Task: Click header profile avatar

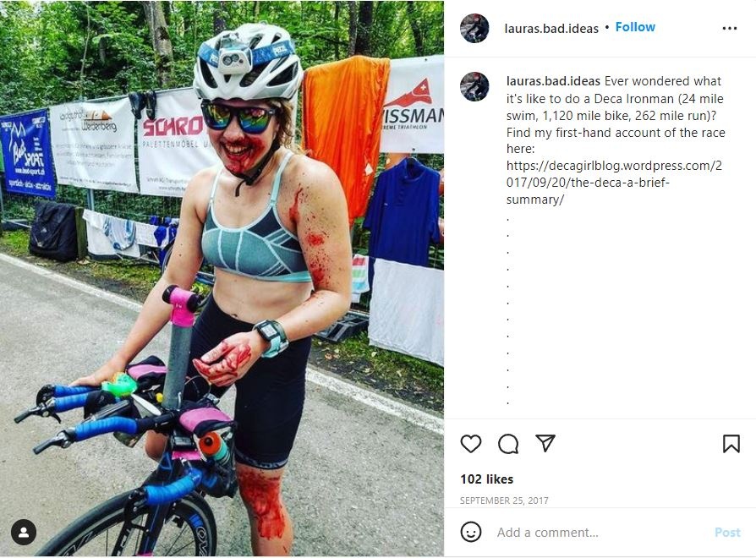Action: [x=474, y=29]
